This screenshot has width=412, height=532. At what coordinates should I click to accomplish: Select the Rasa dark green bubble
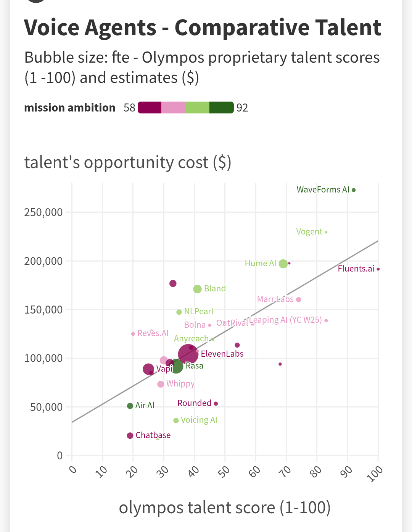click(x=176, y=366)
